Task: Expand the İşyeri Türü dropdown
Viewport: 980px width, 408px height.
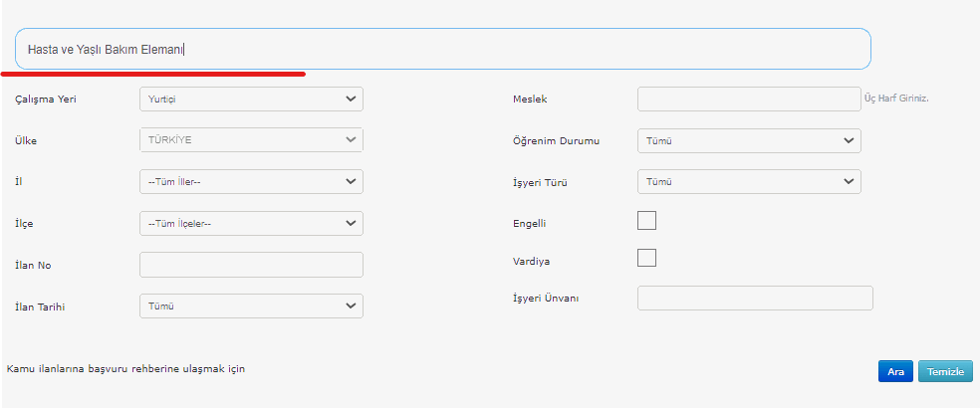Action: [749, 181]
